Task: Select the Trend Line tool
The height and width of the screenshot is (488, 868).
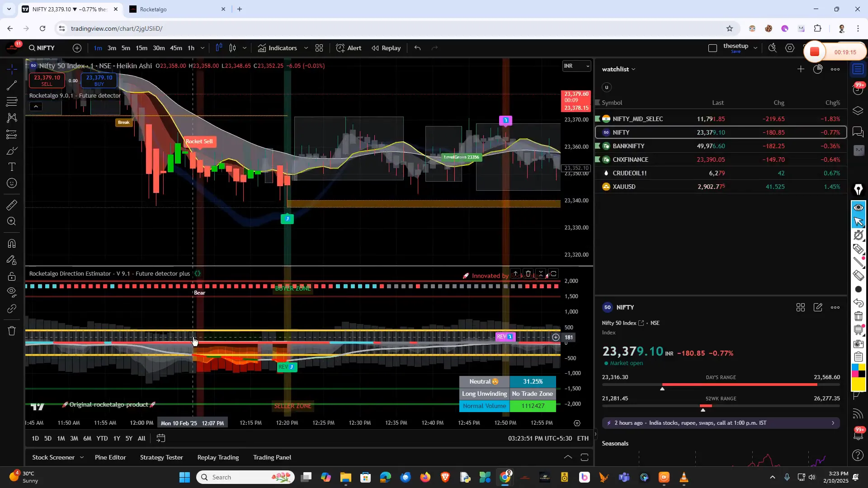Action: tap(11, 86)
